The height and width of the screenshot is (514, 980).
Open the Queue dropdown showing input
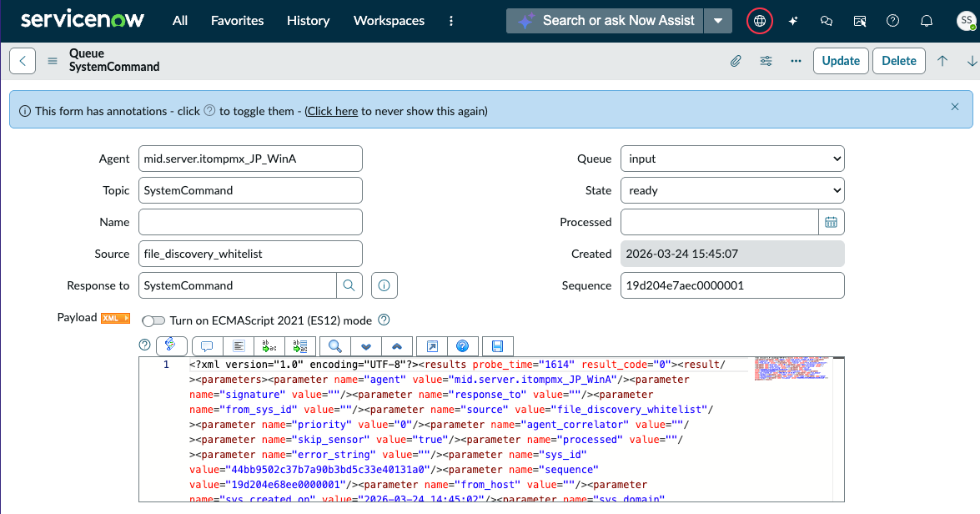click(x=732, y=159)
